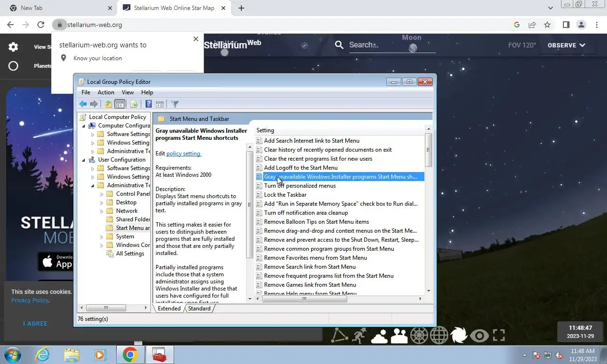Click the share page icon in Chrome
The width and height of the screenshot is (607, 364).
point(532,25)
